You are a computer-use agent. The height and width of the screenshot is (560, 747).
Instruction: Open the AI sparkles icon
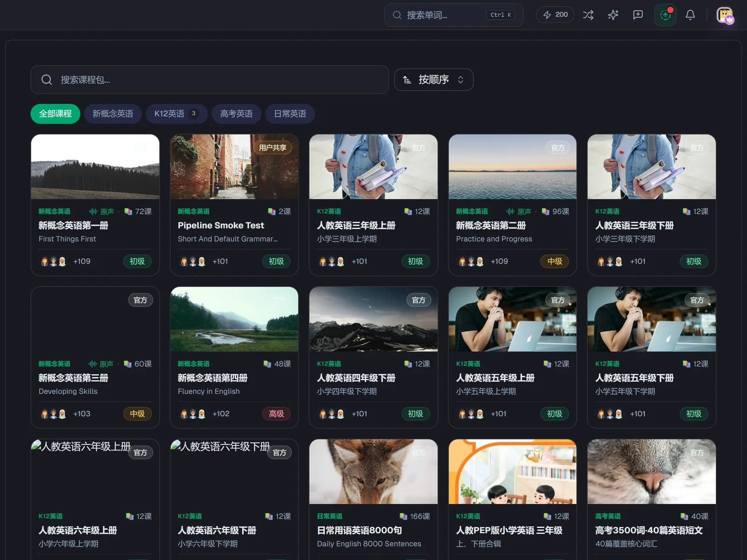tap(613, 15)
